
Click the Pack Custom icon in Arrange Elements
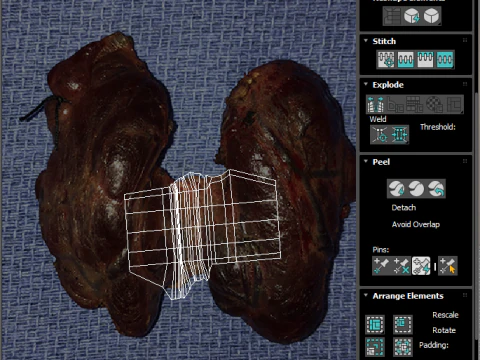[x=375, y=324]
